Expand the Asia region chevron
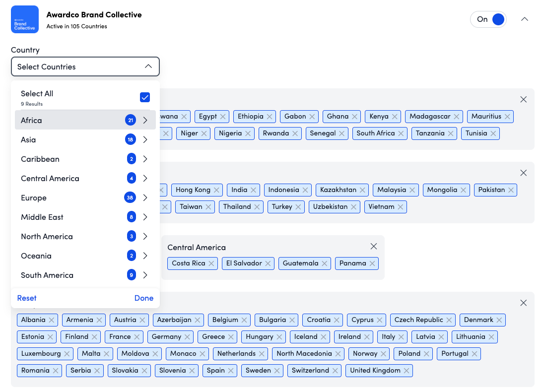 [145, 140]
